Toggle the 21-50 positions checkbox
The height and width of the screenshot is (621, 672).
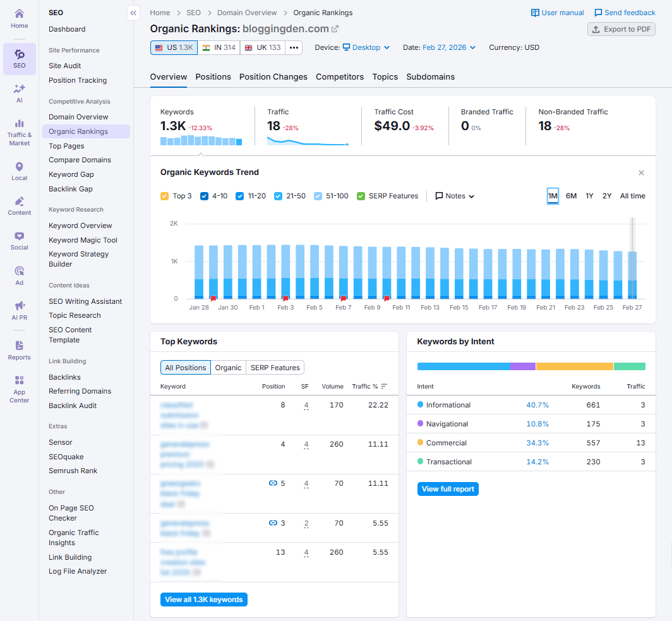(x=278, y=196)
